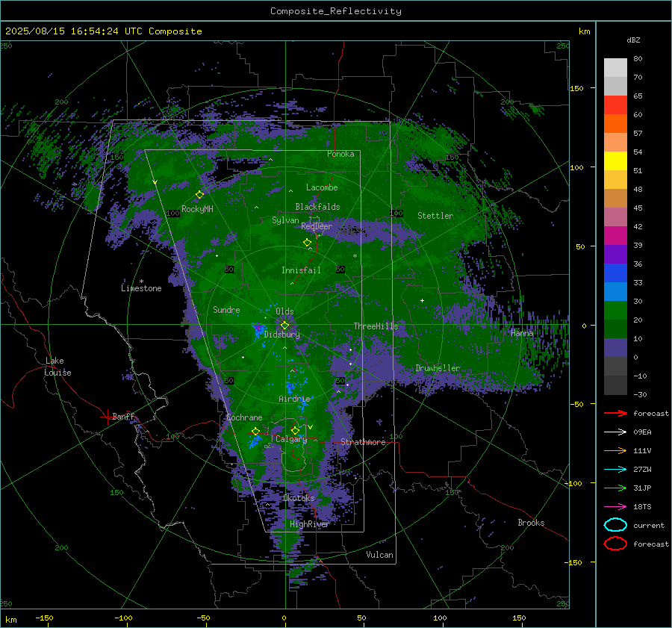Click the cyan current ellipse in legend
Viewport: 672px width, 628px height.
(615, 525)
